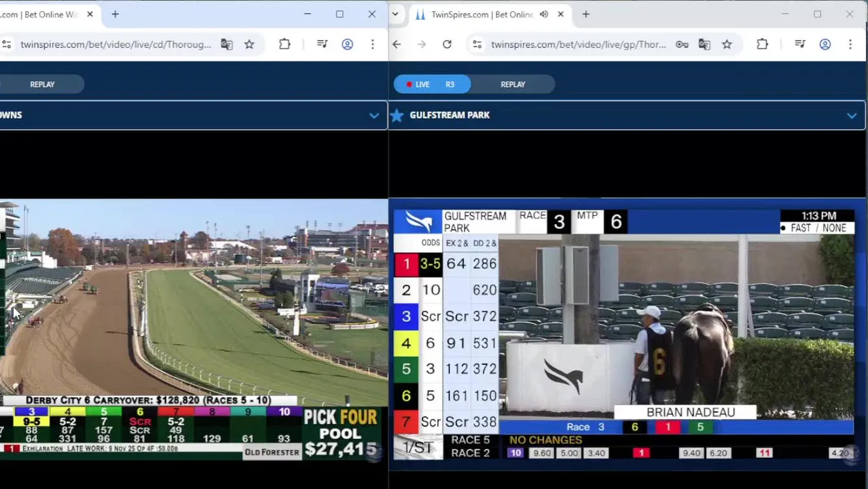The image size is (868, 489).
Task: Favorite Gulfstream Park with star icon
Action: [397, 115]
